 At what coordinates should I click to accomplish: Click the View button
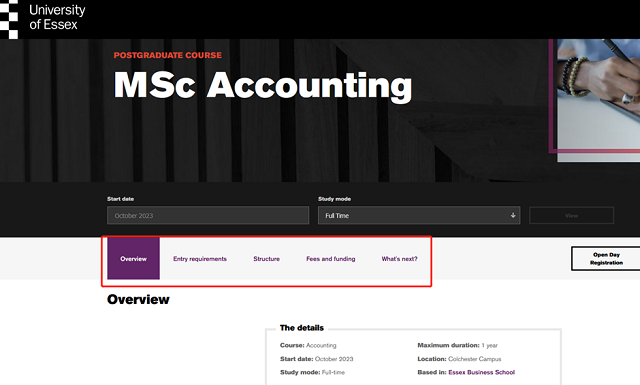pyautogui.click(x=571, y=215)
